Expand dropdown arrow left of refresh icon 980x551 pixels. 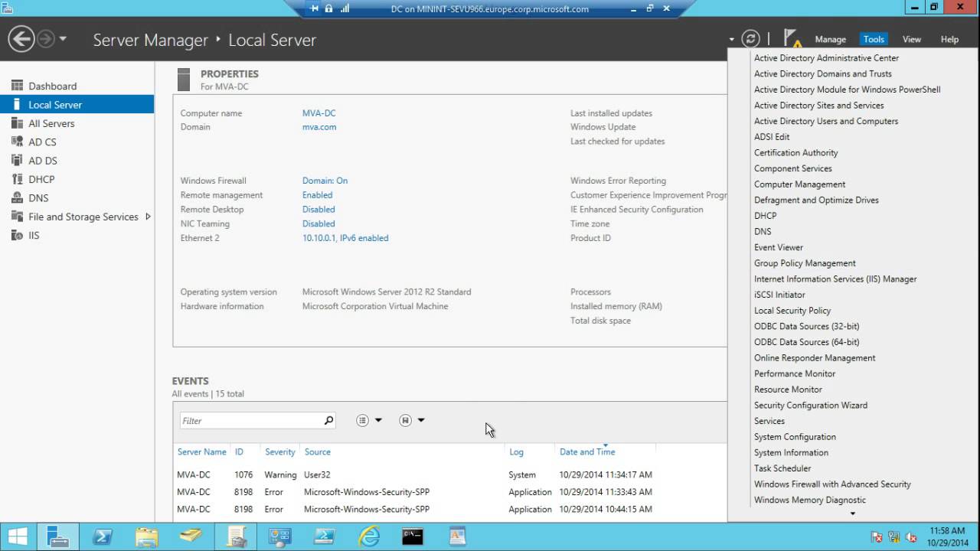(732, 39)
